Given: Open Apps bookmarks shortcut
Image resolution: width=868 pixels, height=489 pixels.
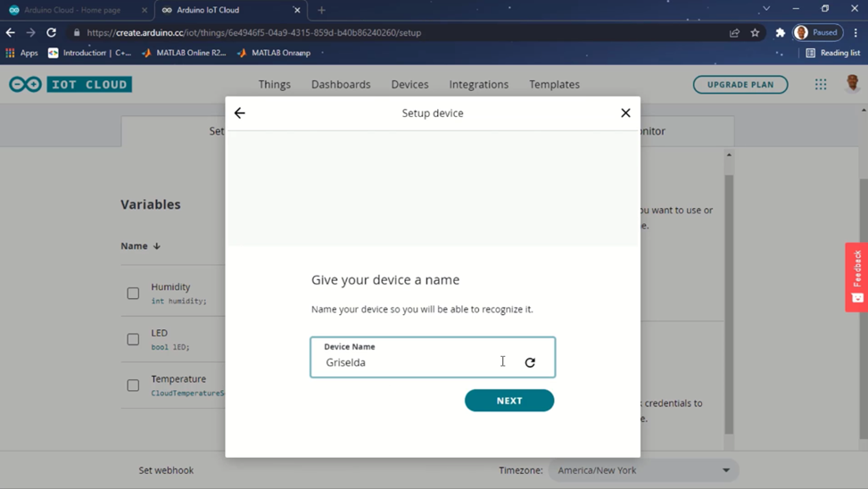Looking at the screenshot, I should point(21,54).
